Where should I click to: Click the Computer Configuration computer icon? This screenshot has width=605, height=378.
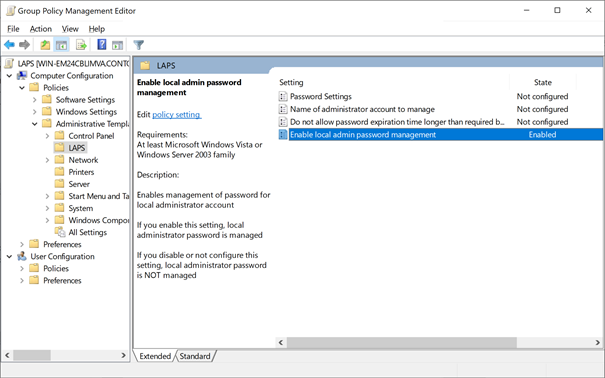22,76
